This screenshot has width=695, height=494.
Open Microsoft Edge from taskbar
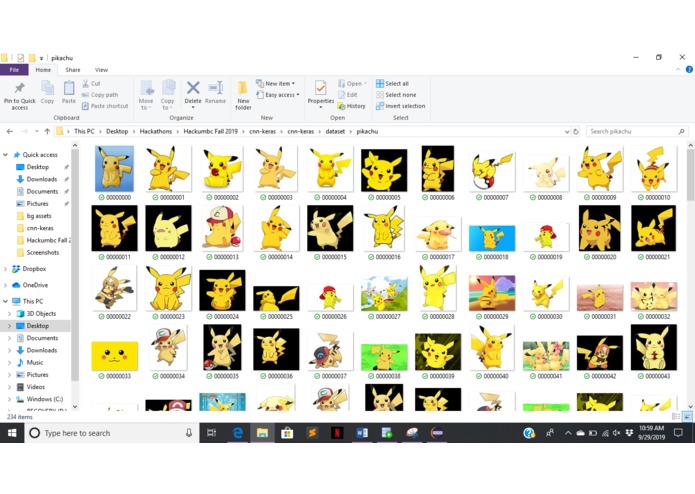238,433
